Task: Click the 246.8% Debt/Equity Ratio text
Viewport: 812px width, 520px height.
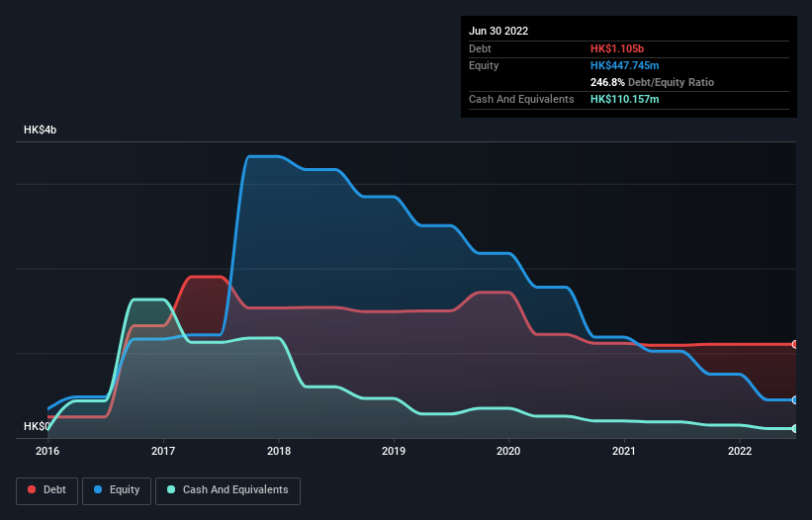Action: click(x=652, y=82)
